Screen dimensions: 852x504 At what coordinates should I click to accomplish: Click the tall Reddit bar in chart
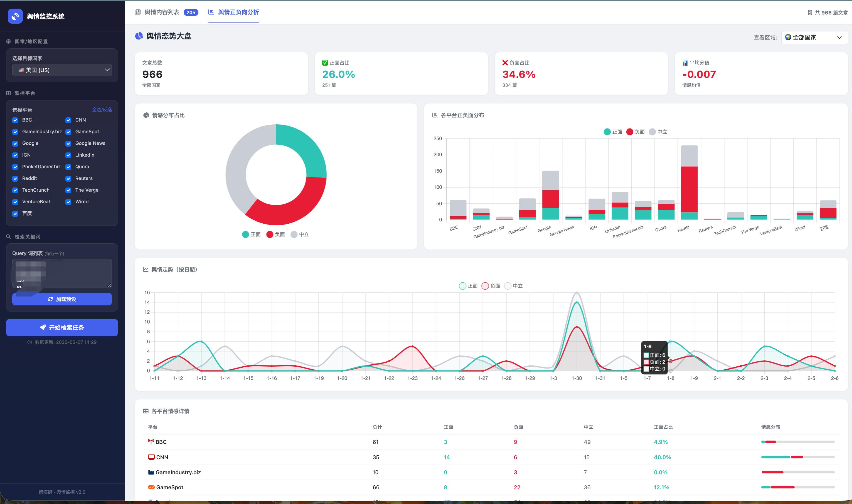coord(689,182)
